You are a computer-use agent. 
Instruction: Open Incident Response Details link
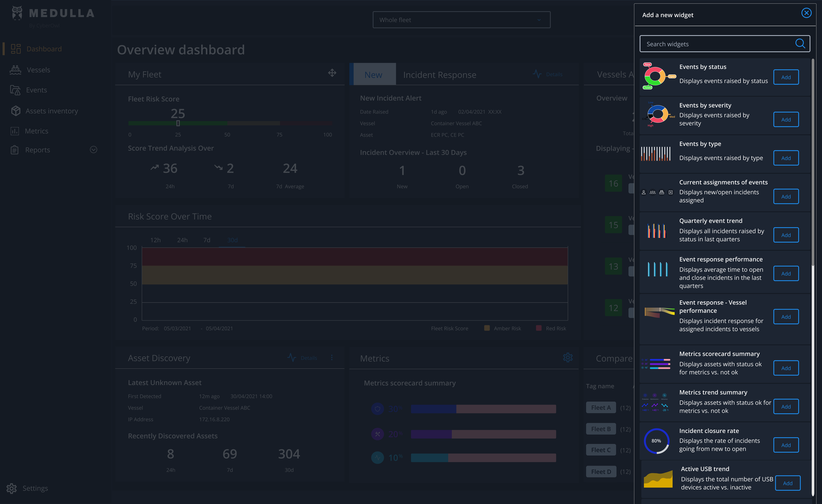click(554, 74)
